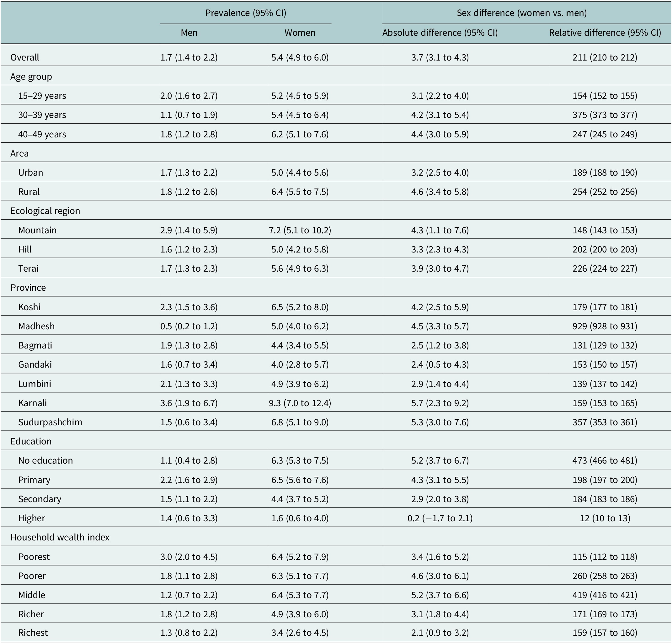672x643 pixels.
Task: Select the Overall row label
Action: tap(25, 57)
